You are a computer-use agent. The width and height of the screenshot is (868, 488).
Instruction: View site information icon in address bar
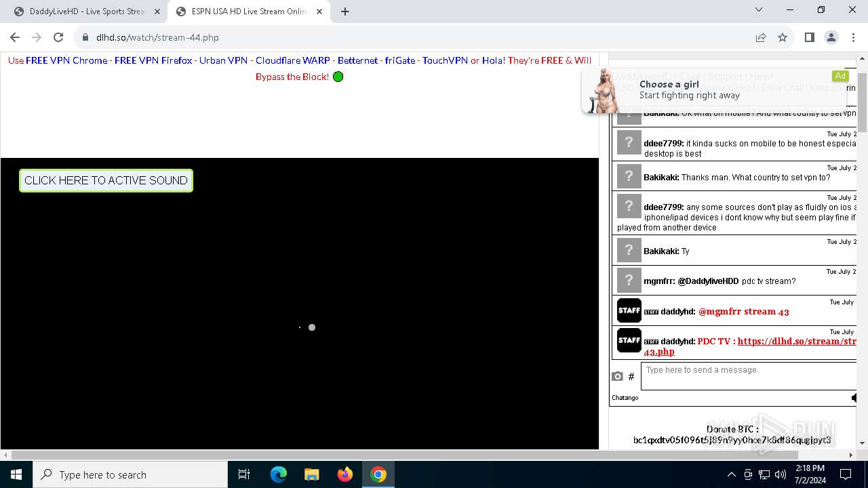[x=84, y=37]
